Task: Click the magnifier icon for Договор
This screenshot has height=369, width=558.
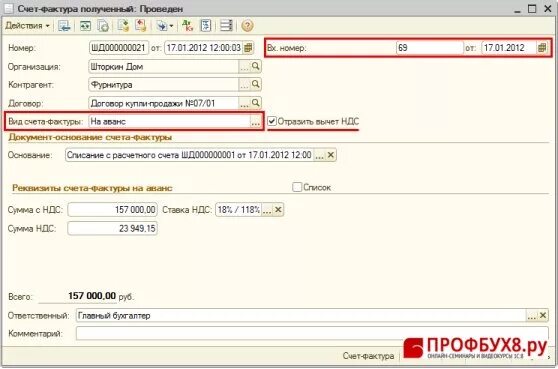Action: coord(256,103)
